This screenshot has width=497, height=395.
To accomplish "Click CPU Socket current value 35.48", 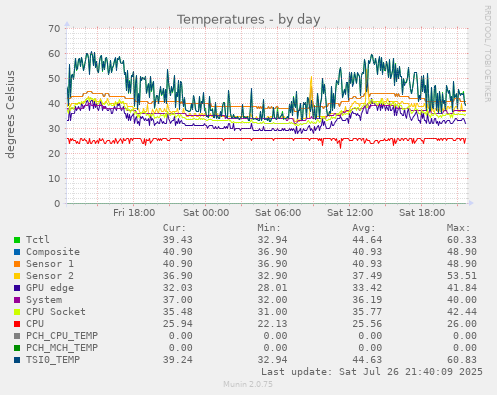I will [178, 312].
